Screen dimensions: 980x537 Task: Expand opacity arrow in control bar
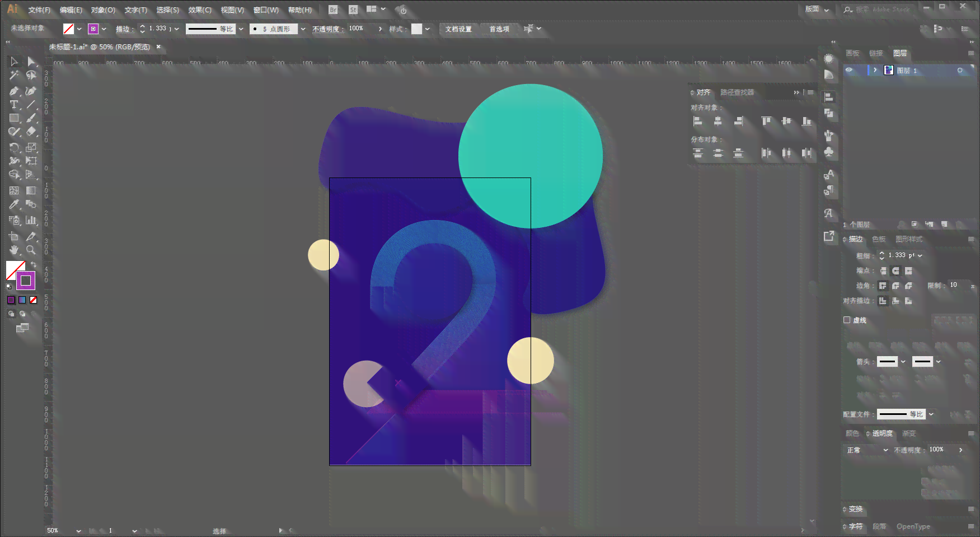[x=381, y=29]
